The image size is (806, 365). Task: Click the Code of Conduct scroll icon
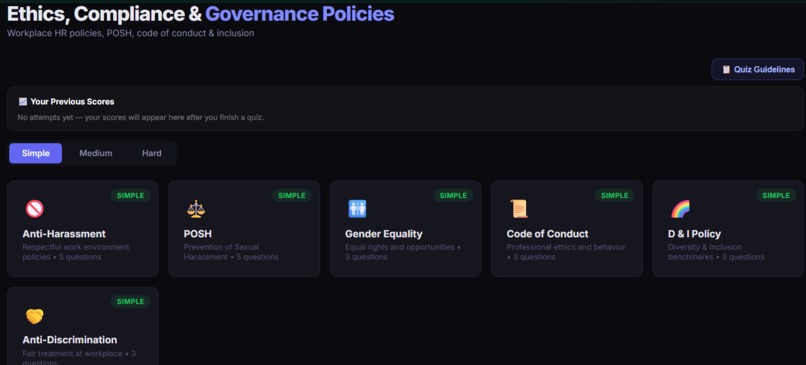click(x=519, y=209)
